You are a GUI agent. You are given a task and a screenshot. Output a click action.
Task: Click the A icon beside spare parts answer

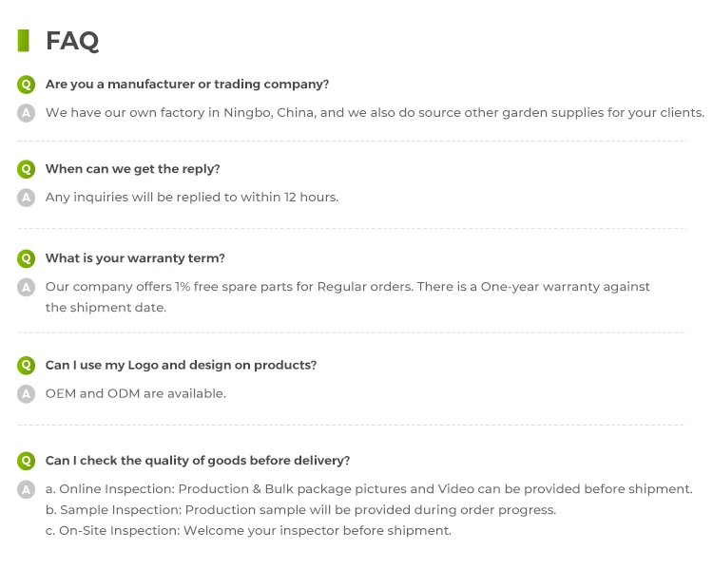click(x=26, y=287)
